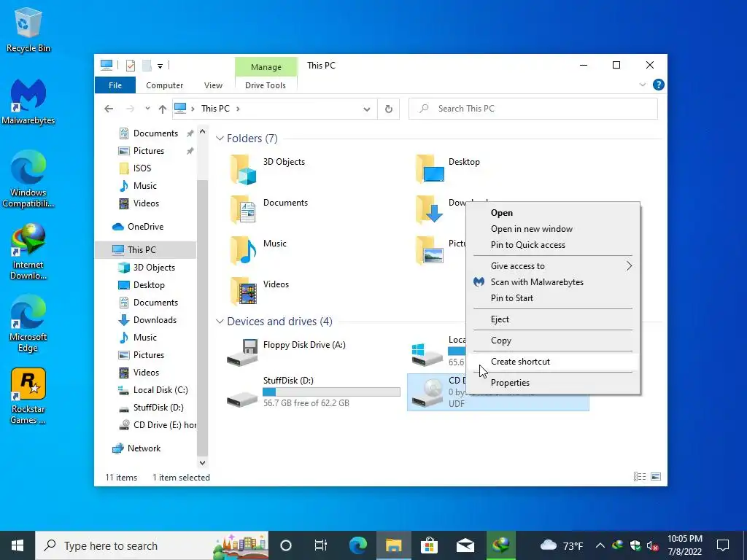Choose Open in the context menu
The image size is (747, 560).
coord(553,213)
